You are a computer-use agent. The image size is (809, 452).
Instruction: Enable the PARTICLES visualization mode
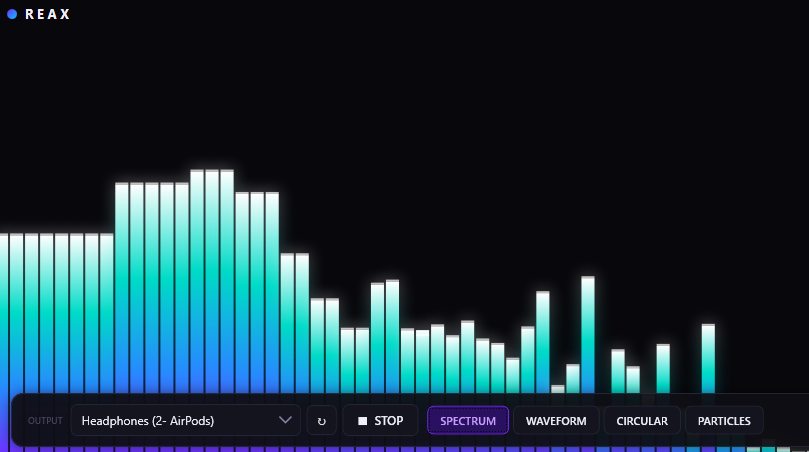(724, 421)
